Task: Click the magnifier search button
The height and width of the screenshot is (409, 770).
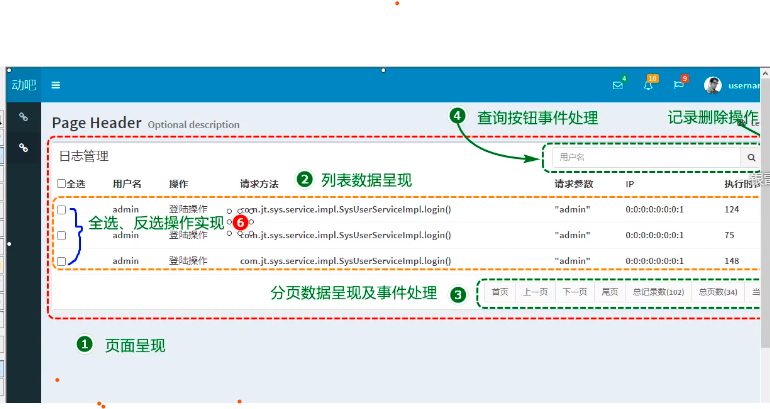Action: click(751, 158)
